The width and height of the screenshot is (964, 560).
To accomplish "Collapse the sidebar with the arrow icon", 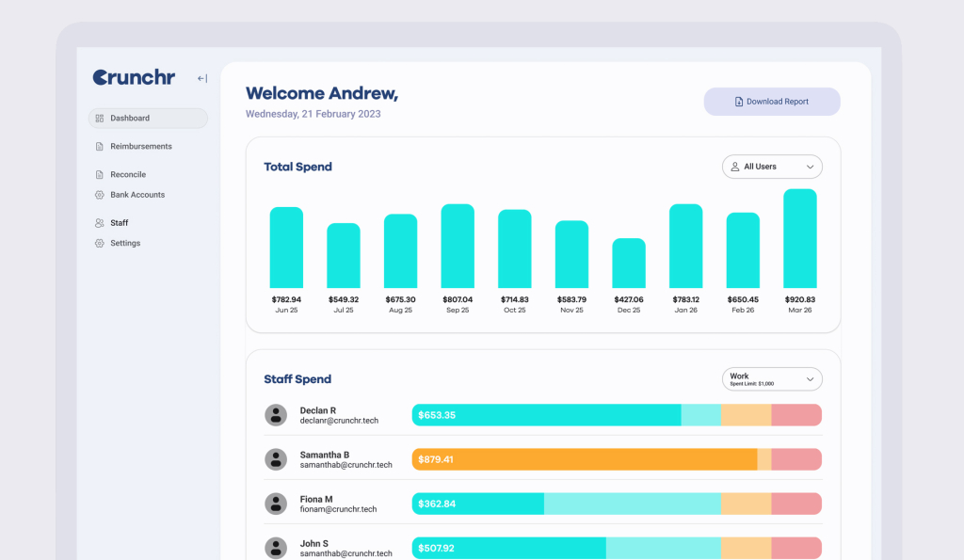I will [202, 78].
